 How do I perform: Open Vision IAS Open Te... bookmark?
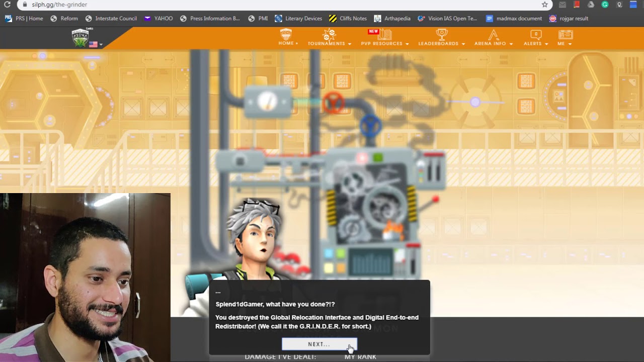447,19
